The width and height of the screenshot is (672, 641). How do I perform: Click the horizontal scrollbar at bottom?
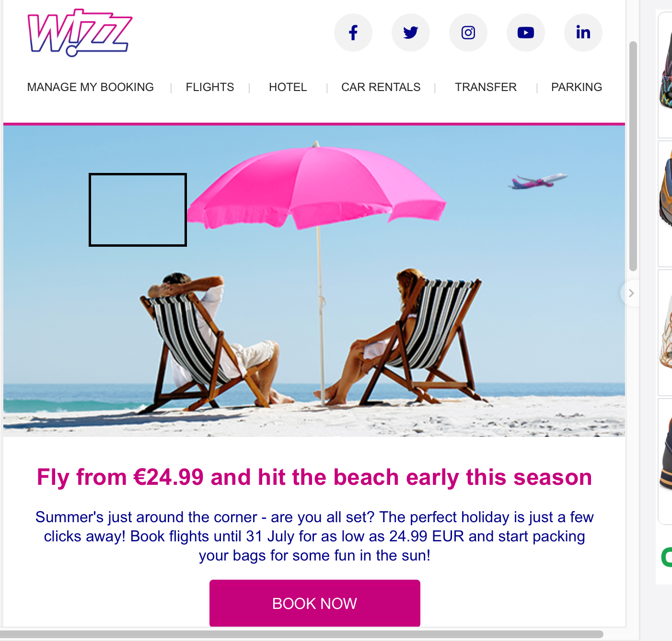point(302,634)
